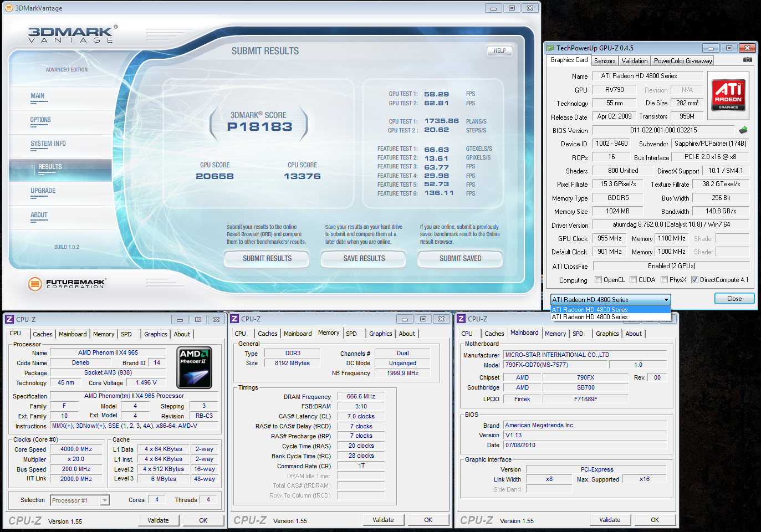Click the mainboard Model 790FX-GD70 field
761x532 pixels.
pyautogui.click(x=555, y=365)
